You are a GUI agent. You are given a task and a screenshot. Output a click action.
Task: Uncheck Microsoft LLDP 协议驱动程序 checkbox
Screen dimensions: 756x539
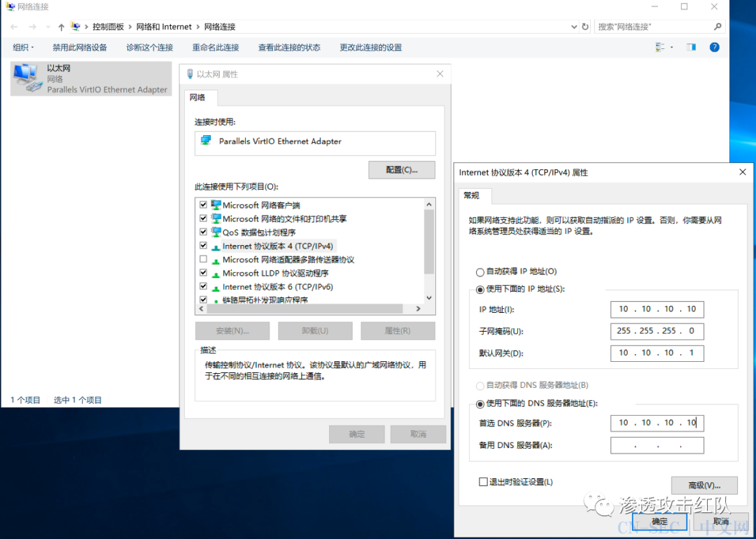tap(203, 272)
